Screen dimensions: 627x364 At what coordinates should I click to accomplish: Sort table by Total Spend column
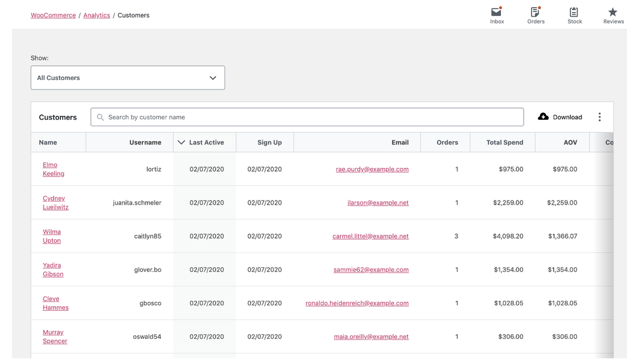tap(505, 143)
